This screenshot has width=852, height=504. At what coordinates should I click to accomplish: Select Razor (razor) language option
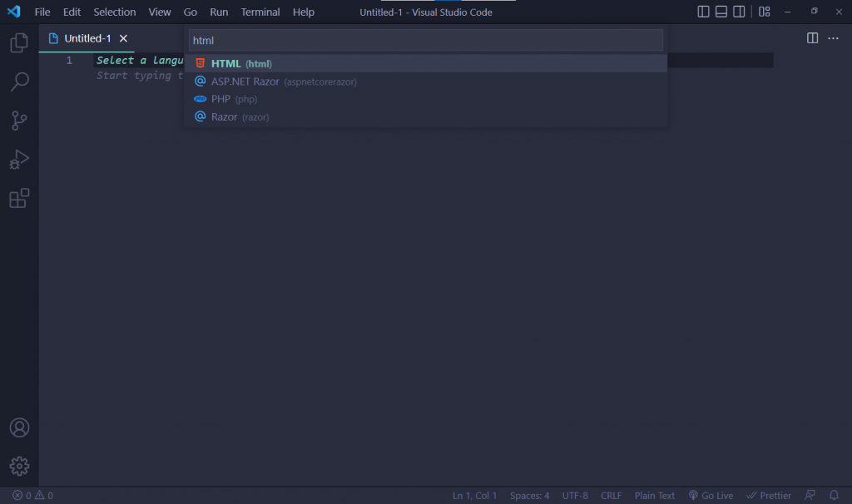click(x=425, y=116)
